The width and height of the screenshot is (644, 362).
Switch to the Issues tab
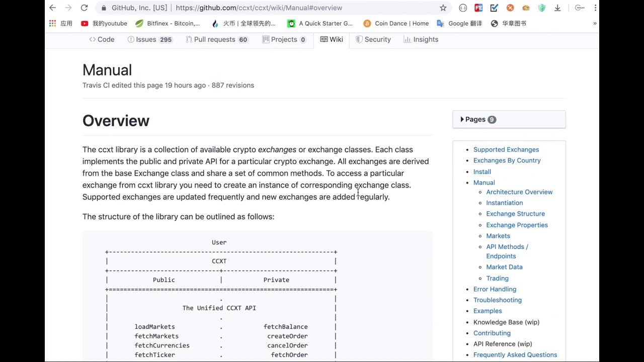pyautogui.click(x=150, y=39)
